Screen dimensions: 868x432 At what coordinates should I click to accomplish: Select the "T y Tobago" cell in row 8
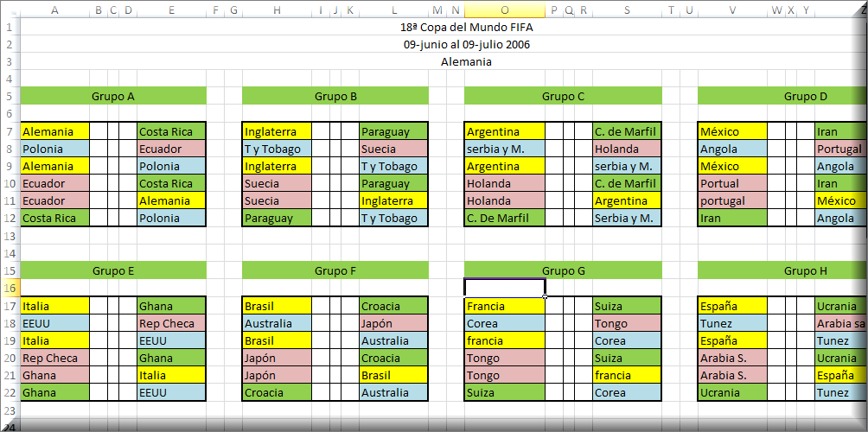[x=277, y=149]
